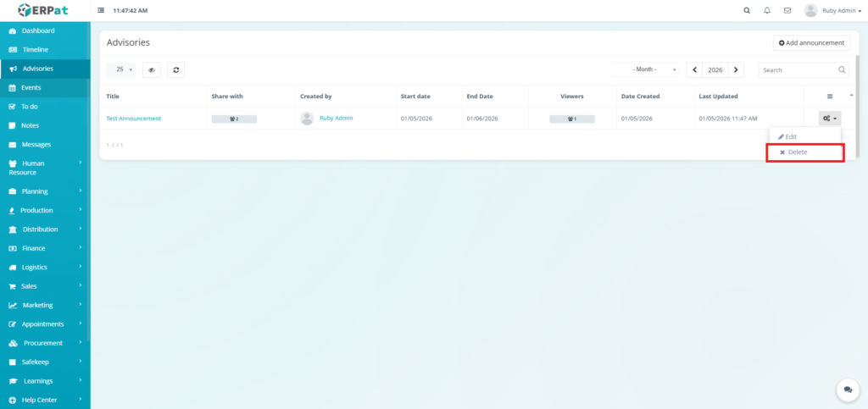This screenshot has width=868, height=409.
Task: Toggle column visibility eye button
Action: click(152, 70)
